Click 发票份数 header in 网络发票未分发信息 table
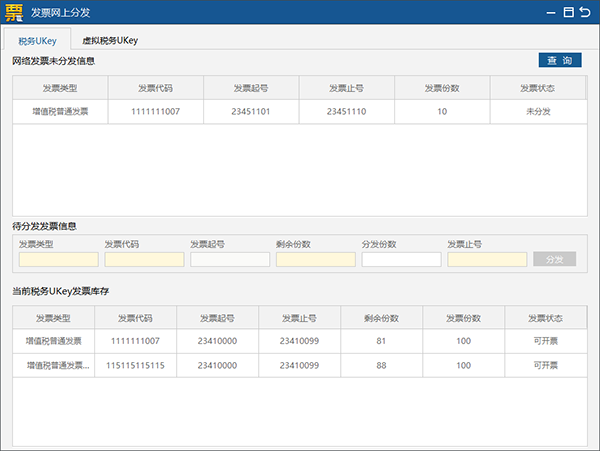Screen dimensions: 600x451 pyautogui.click(x=442, y=88)
